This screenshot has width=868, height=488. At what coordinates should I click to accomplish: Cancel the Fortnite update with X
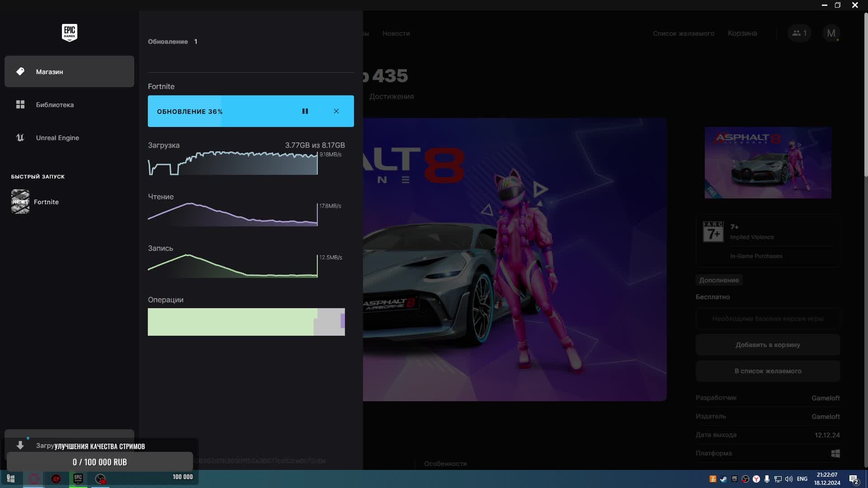pos(336,111)
